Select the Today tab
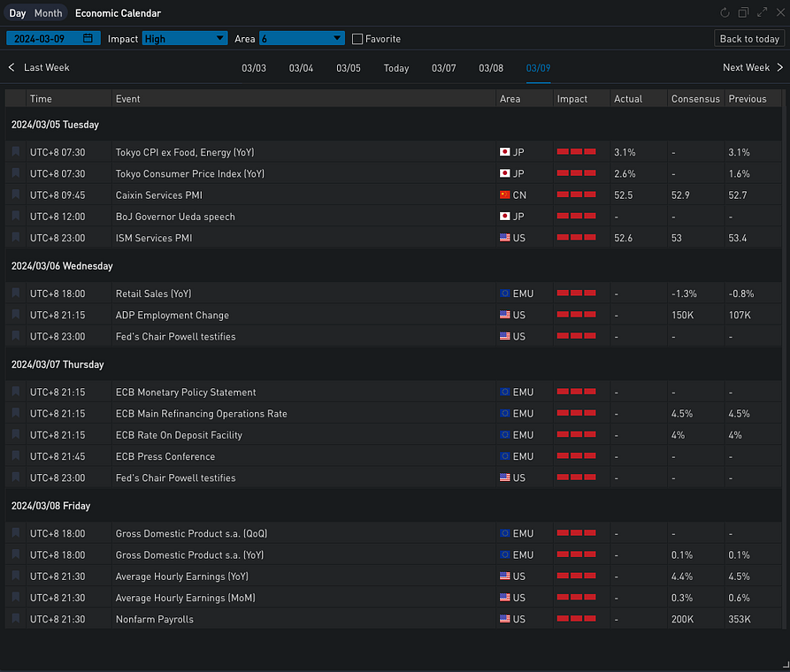Screen dimensions: 790x672 [396, 68]
